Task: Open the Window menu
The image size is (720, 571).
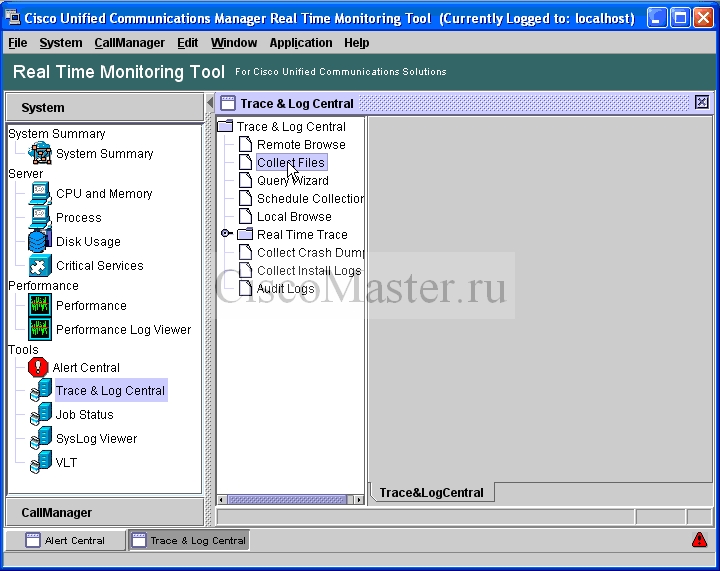Action: 234,43
